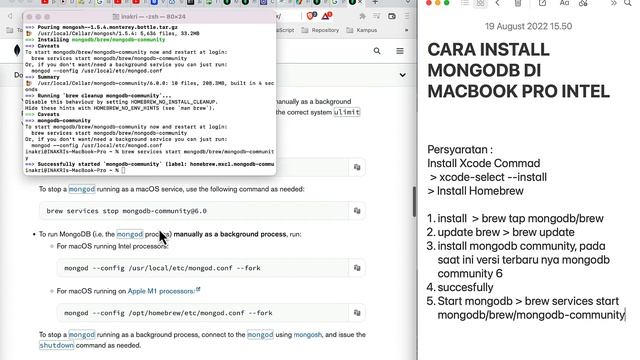
Task: Click 'Persyaratan :' line in note
Action: point(460,149)
